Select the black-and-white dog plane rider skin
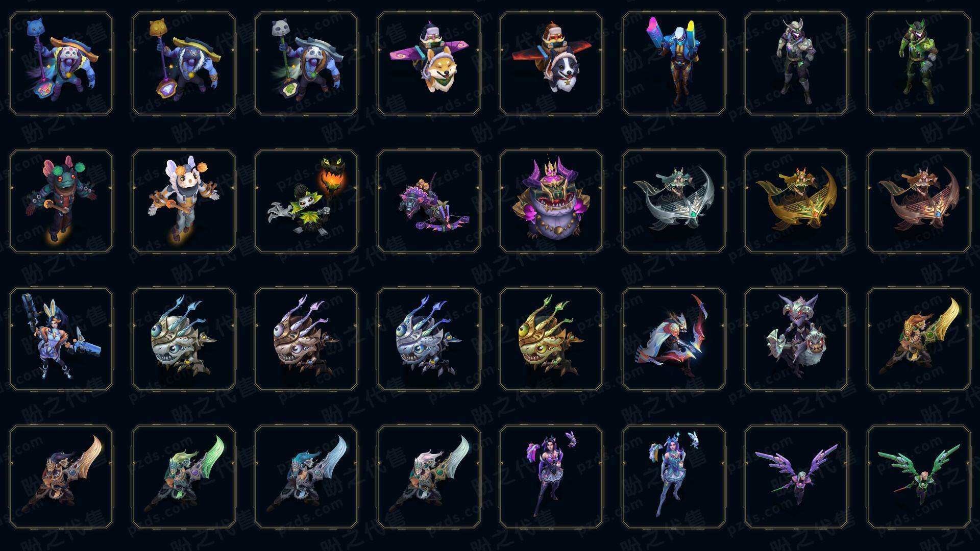980x551 pixels. click(x=551, y=64)
